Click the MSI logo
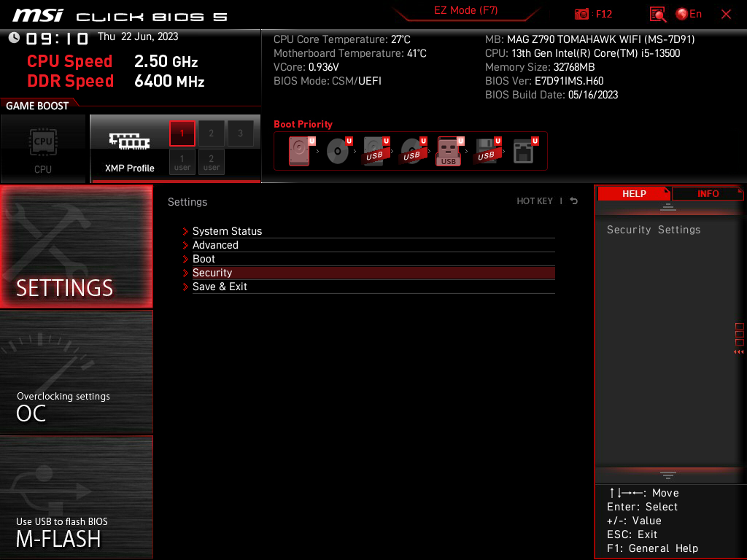The image size is (747, 560). click(38, 15)
